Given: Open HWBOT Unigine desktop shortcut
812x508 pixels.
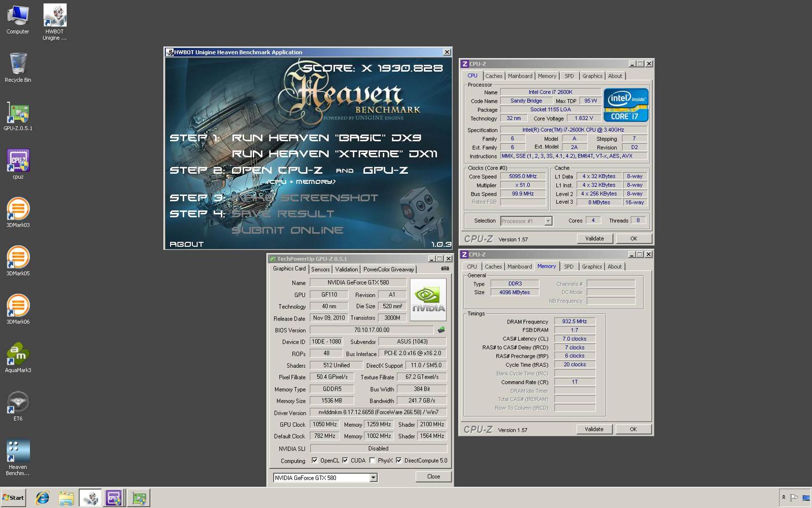Looking at the screenshot, I should tap(54, 22).
